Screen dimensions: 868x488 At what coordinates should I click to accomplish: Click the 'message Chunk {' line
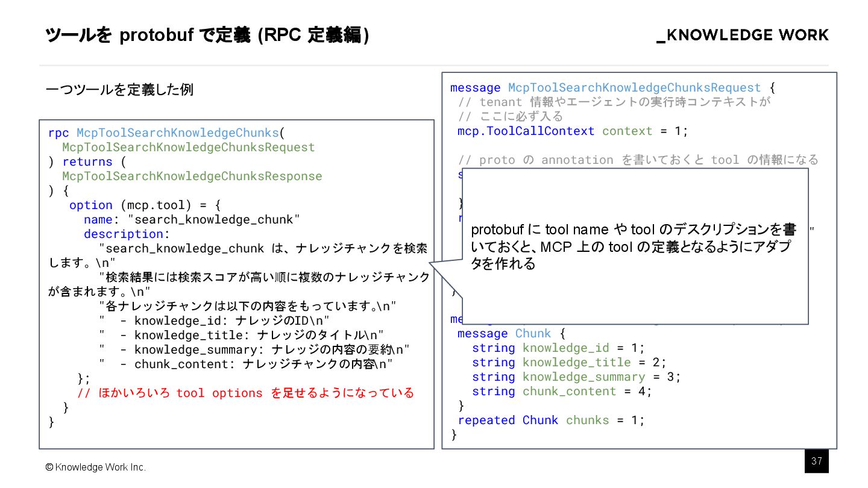tap(511, 334)
